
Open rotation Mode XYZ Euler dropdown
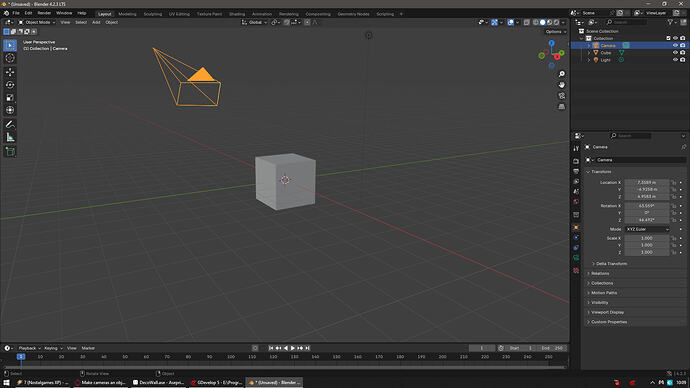[647, 229]
